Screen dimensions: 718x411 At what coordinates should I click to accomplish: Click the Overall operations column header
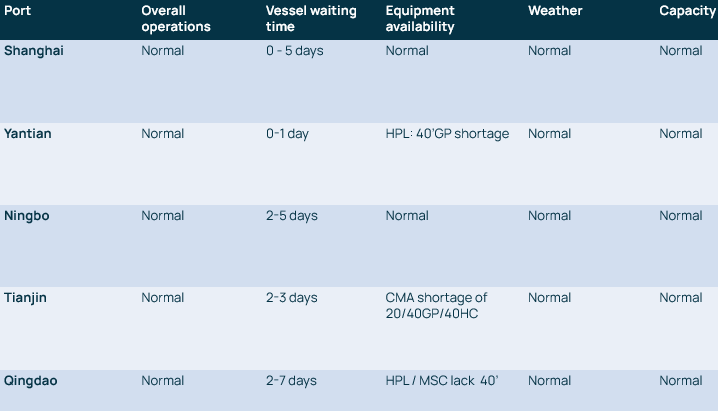(176, 19)
